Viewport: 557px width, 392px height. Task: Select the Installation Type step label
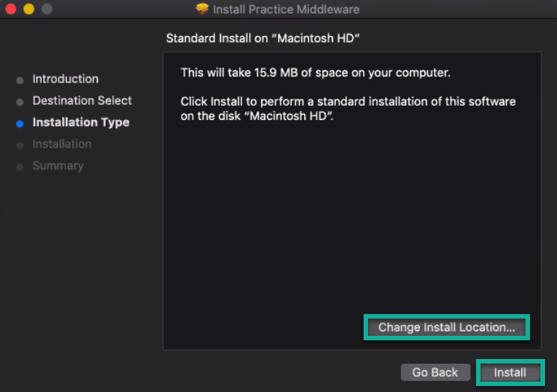[x=81, y=122]
